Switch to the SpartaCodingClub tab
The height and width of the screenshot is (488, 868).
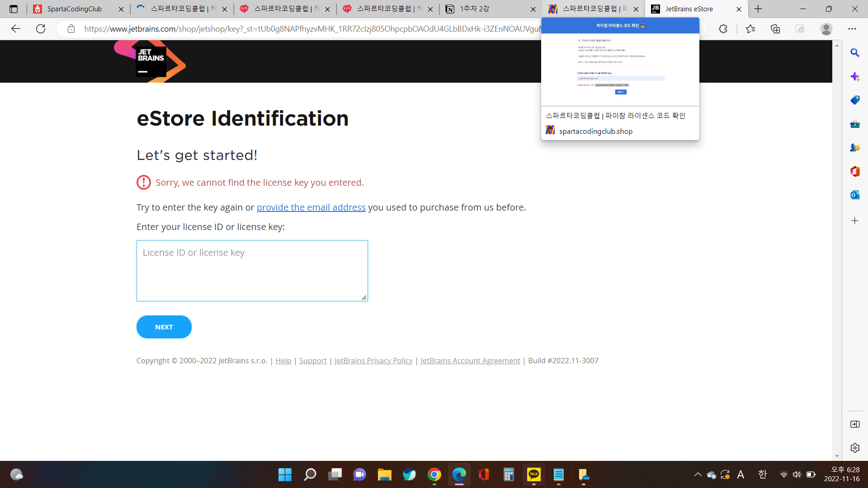[x=74, y=9]
